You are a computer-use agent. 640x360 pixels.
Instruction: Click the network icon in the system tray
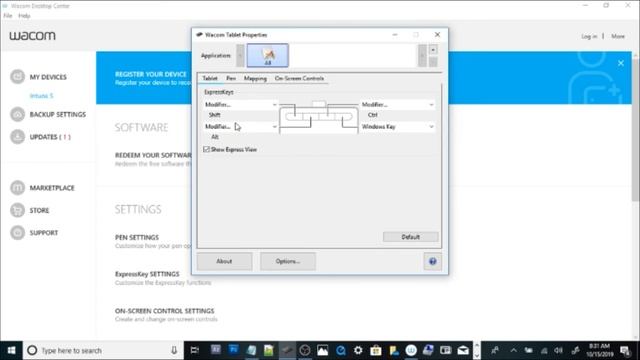[x=544, y=350]
